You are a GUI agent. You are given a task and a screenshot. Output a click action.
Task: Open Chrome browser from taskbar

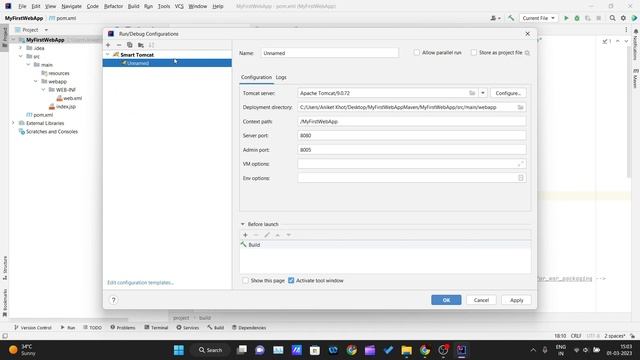(351, 350)
